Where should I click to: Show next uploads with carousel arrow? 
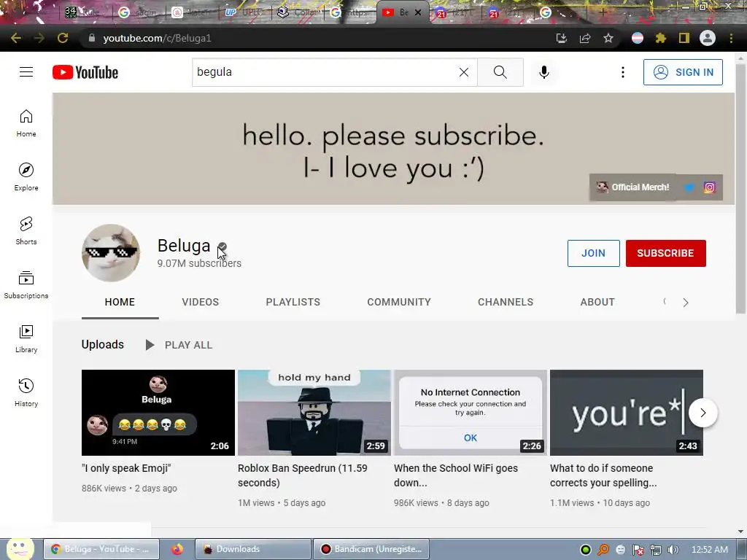703,413
